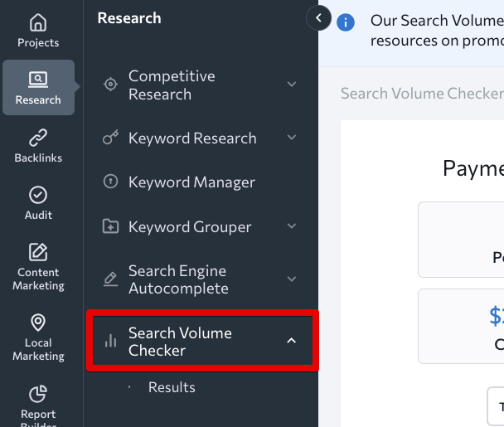Open the Report Builder chart icon
Image resolution: width=504 pixels, height=427 pixels.
(38, 394)
